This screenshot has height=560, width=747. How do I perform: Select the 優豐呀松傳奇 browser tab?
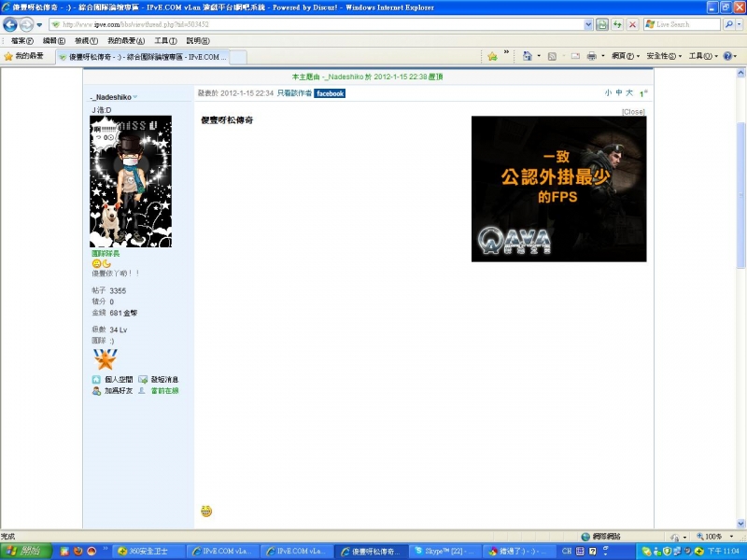(x=143, y=57)
